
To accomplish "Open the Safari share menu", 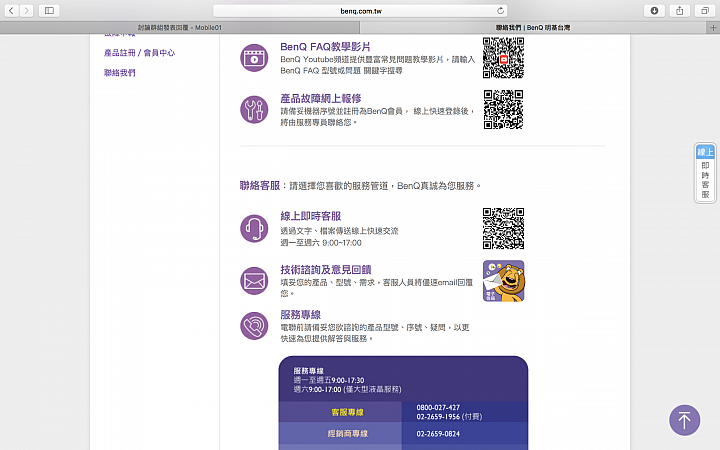I will [680, 11].
